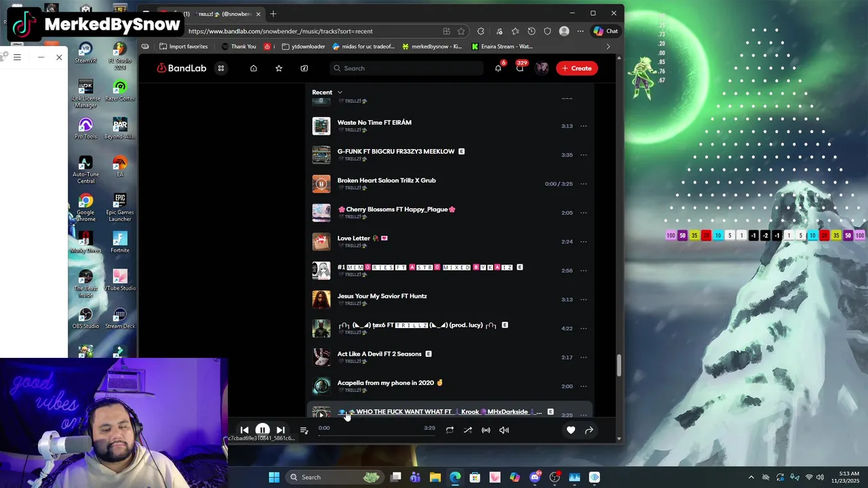Open the BandLab profile avatar menu
Screen dimensions: 868x488
(542, 68)
